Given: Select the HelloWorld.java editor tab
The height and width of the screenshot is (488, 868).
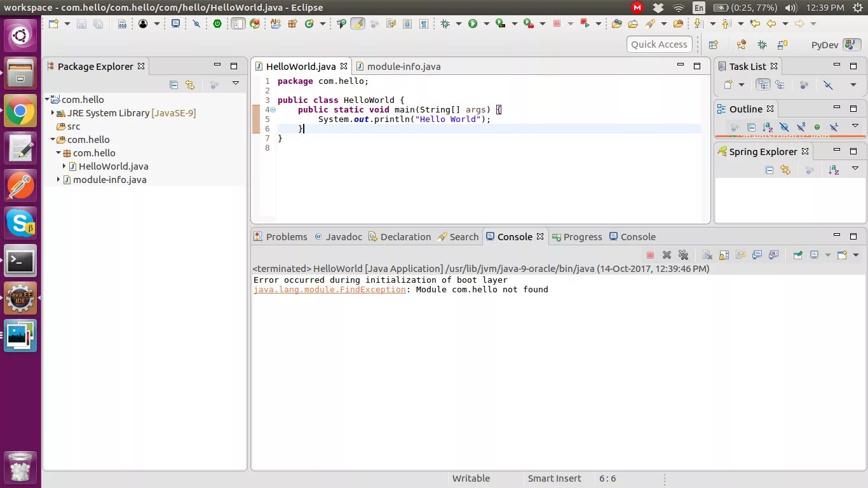Looking at the screenshot, I should click(x=301, y=66).
